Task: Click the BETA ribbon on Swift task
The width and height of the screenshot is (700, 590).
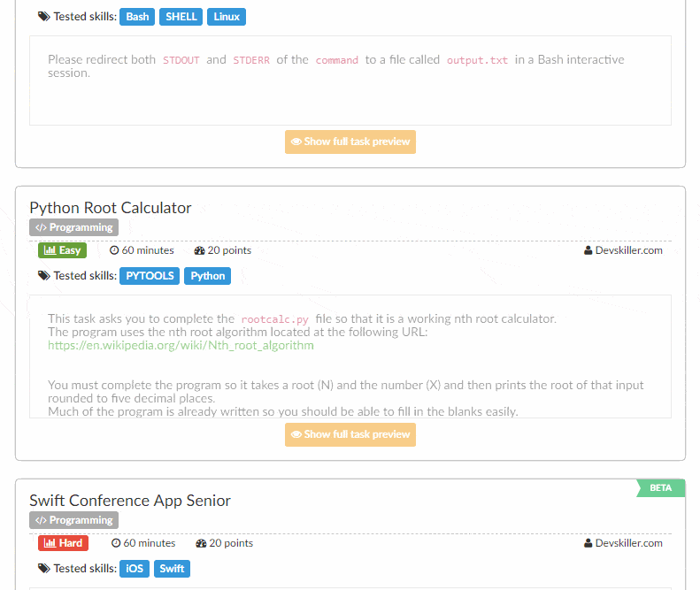Action: (661, 488)
